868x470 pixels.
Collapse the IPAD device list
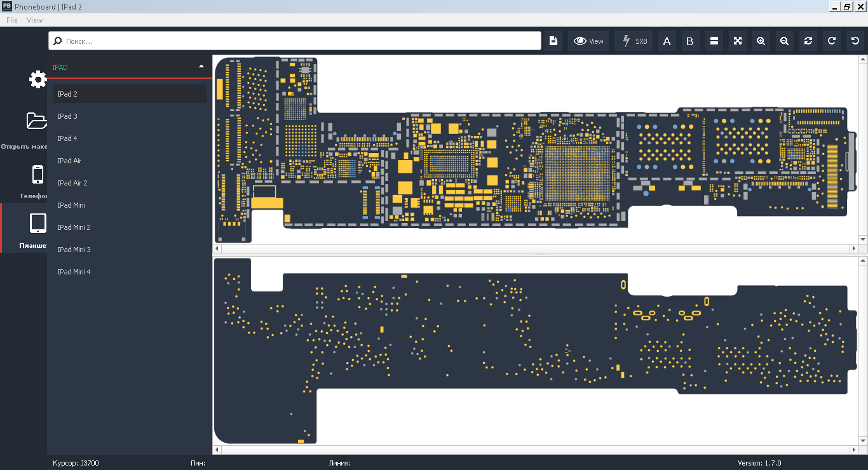pyautogui.click(x=201, y=67)
